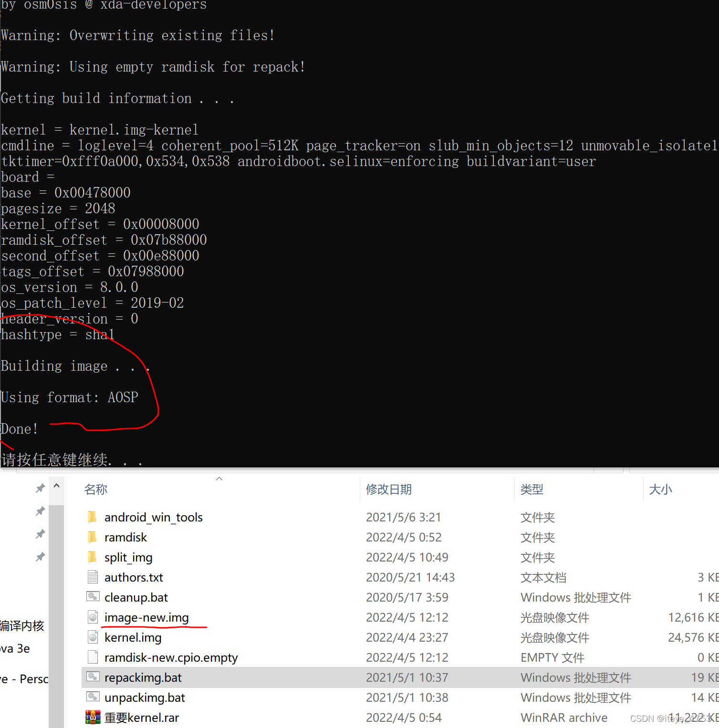Screen dimensions: 719x728
Task: Open the 编译内核 item in navigation pane
Action: [x=22, y=625]
